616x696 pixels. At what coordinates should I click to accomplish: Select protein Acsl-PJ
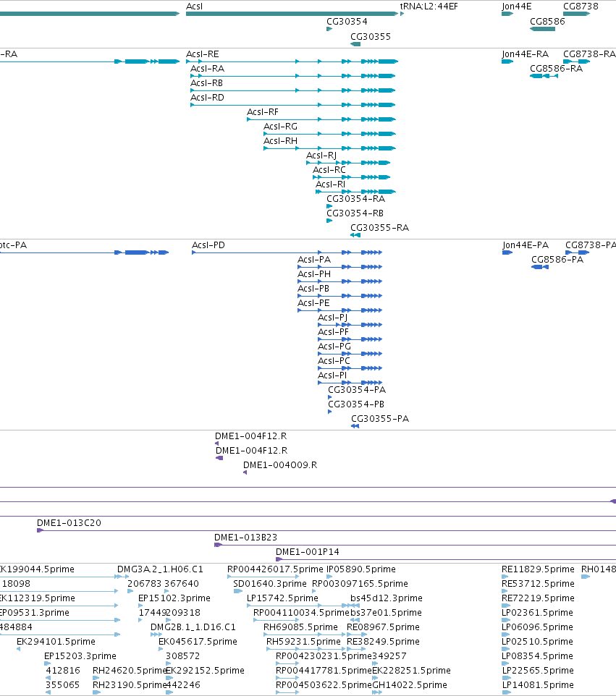pyautogui.click(x=333, y=318)
